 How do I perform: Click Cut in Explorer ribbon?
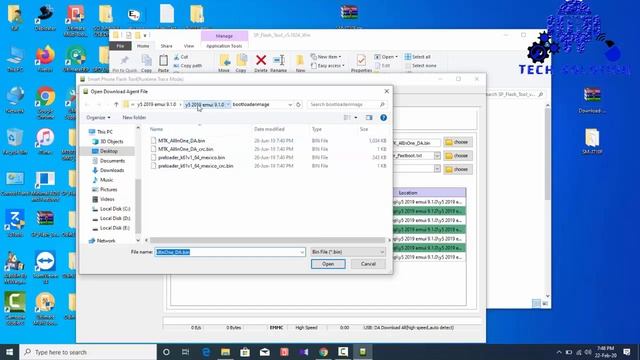click(181, 57)
